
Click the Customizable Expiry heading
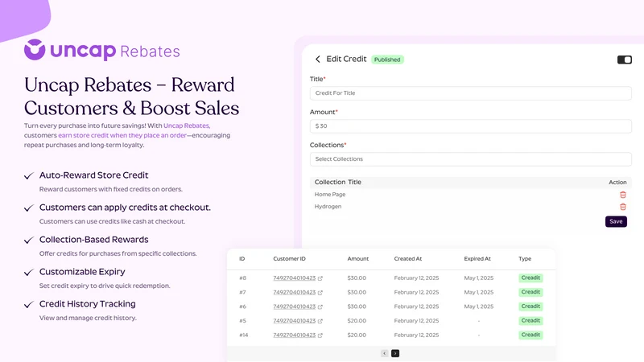tap(82, 272)
